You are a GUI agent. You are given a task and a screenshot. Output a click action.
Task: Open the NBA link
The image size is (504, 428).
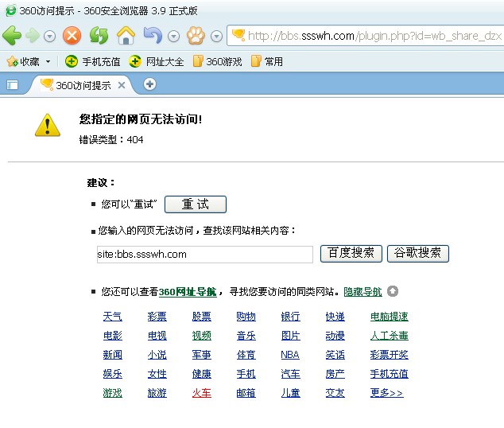290,355
